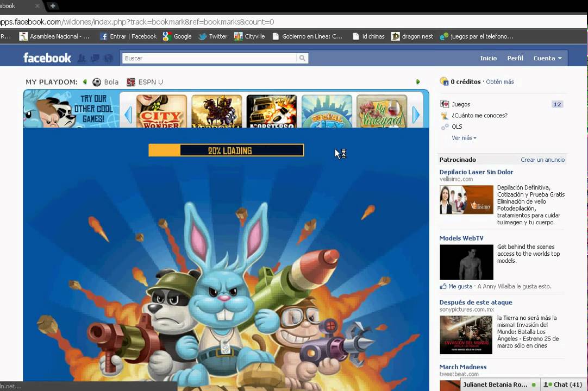Open the Después de este ataque ad
This screenshot has width=588, height=391.
tap(476, 302)
